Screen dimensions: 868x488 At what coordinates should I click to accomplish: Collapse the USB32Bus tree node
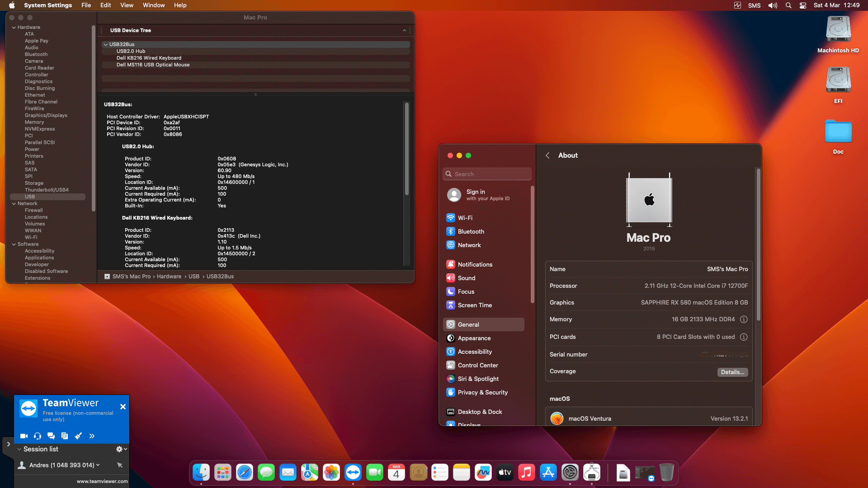pyautogui.click(x=105, y=44)
